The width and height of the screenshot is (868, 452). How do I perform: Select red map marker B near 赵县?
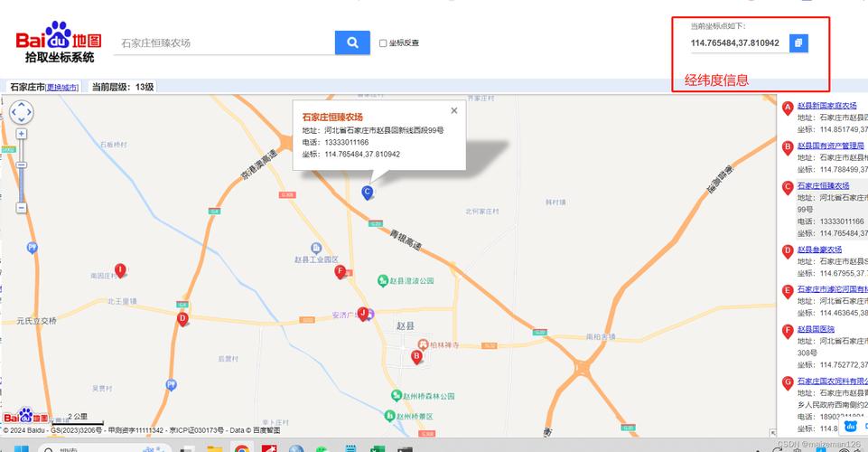[x=417, y=357]
